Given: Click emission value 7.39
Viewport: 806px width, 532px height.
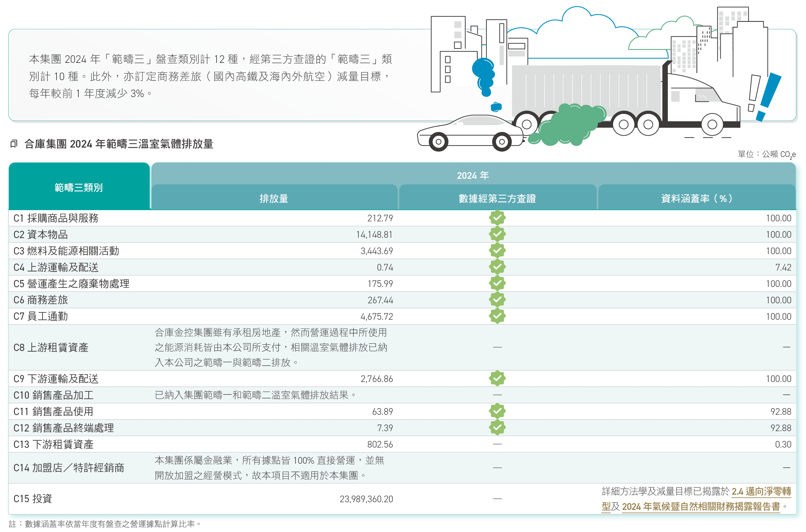Looking at the screenshot, I should (x=385, y=428).
